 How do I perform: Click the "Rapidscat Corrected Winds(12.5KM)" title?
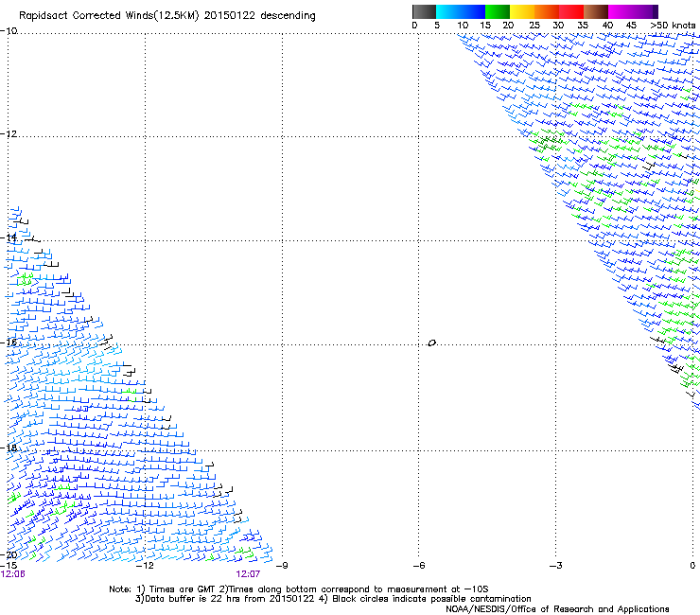pos(109,16)
